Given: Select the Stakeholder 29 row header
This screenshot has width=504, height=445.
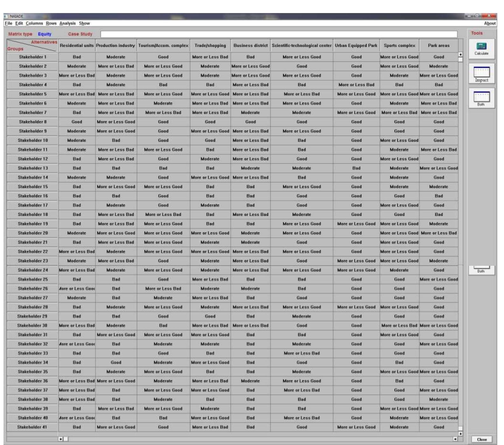Looking at the screenshot, I should [x=32, y=316].
